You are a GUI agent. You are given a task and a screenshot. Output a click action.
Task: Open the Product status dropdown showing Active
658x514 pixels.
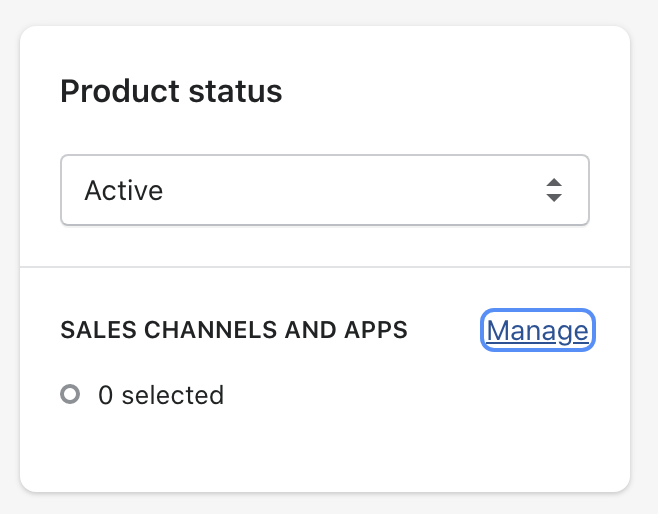pos(325,190)
